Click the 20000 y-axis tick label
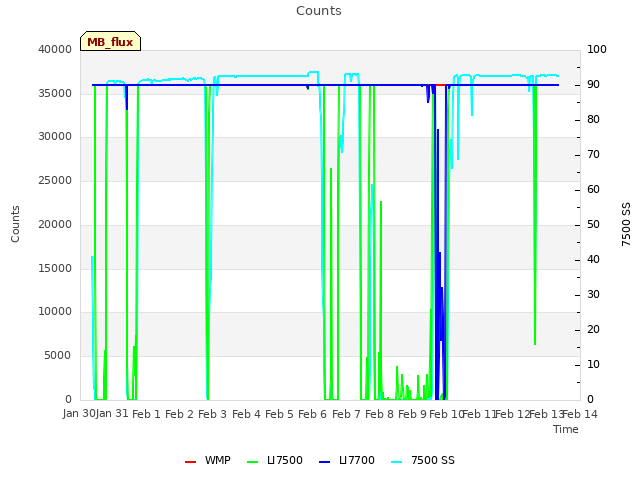640x480 pixels. [55, 224]
